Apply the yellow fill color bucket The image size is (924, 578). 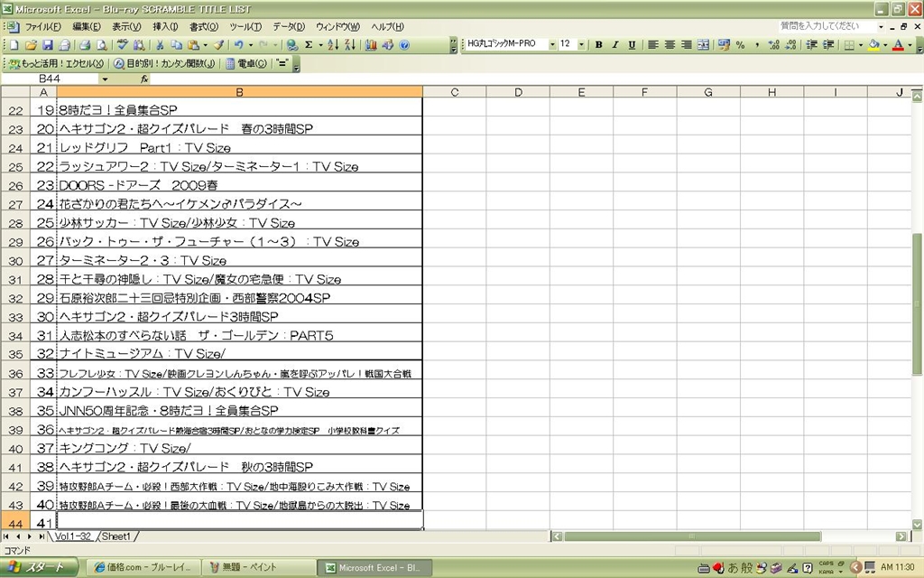(873, 45)
